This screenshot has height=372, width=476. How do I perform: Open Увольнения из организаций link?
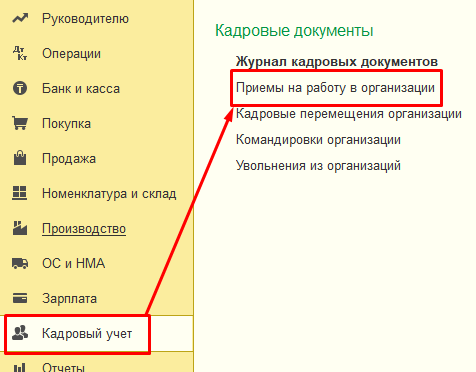(318, 166)
